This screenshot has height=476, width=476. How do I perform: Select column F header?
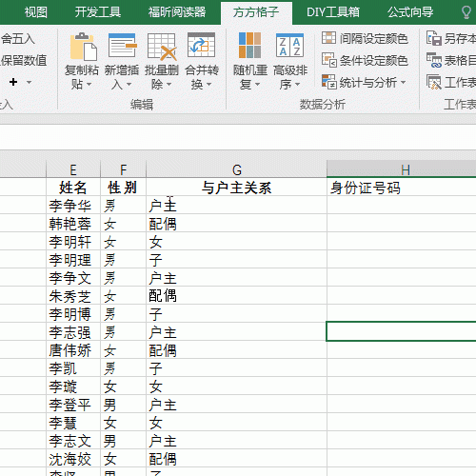point(123,169)
